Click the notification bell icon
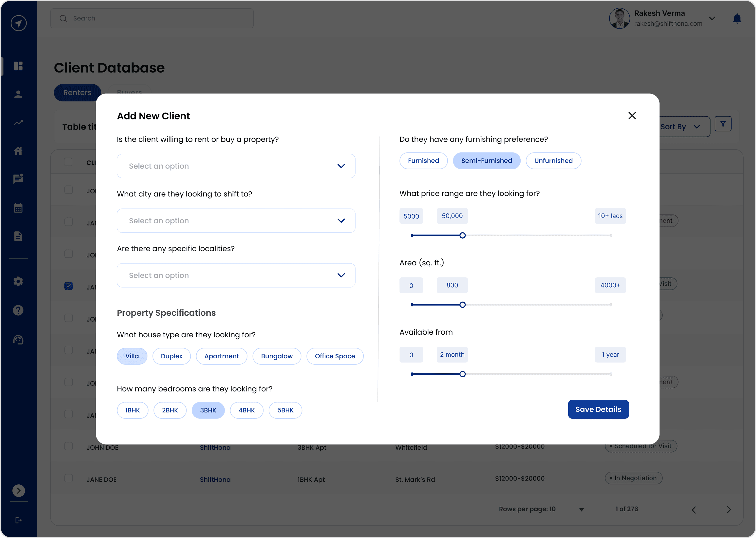 pyautogui.click(x=737, y=19)
